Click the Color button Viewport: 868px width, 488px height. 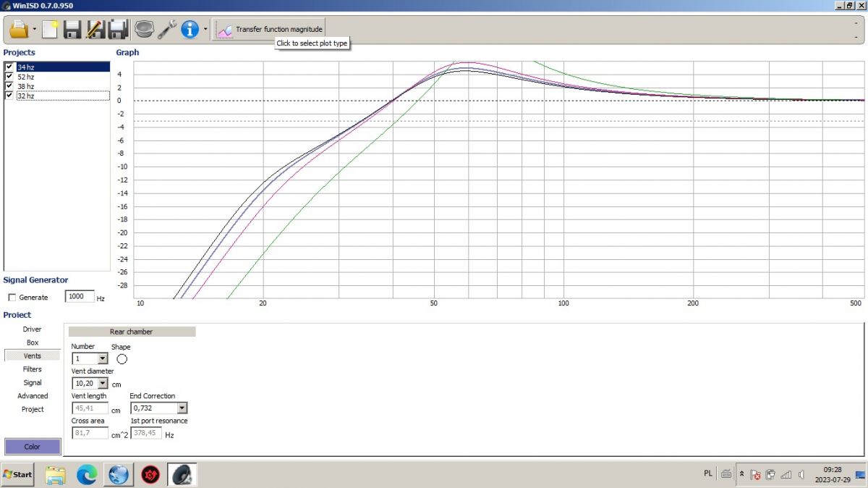[33, 447]
